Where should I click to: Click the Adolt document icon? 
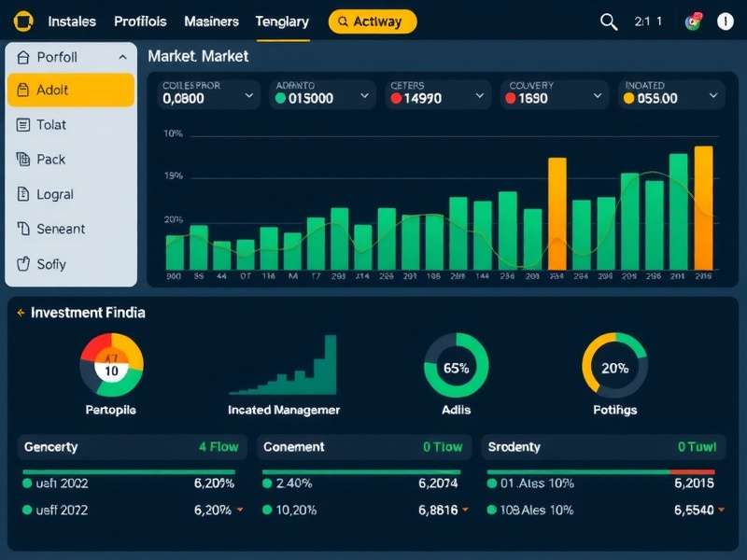[x=25, y=91]
